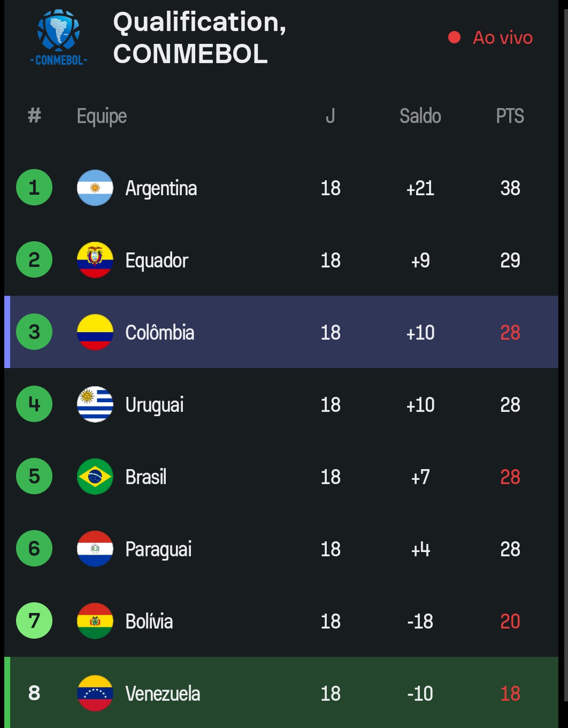This screenshot has width=568, height=728.
Task: Tap the red Ao vivo indicator
Action: click(491, 37)
